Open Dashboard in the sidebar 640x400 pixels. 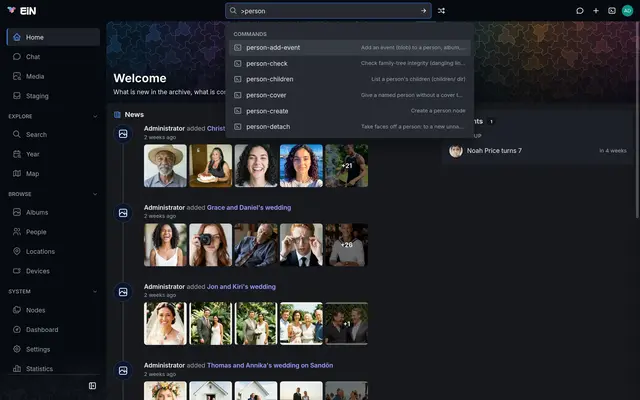point(53,330)
